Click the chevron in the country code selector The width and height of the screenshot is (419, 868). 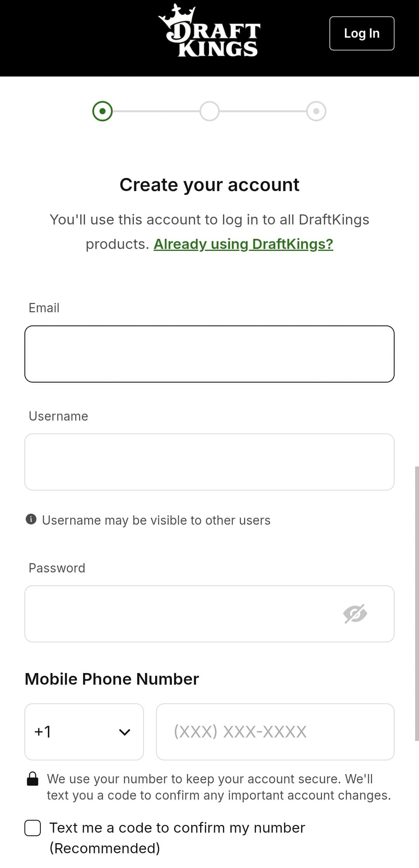[x=125, y=732]
